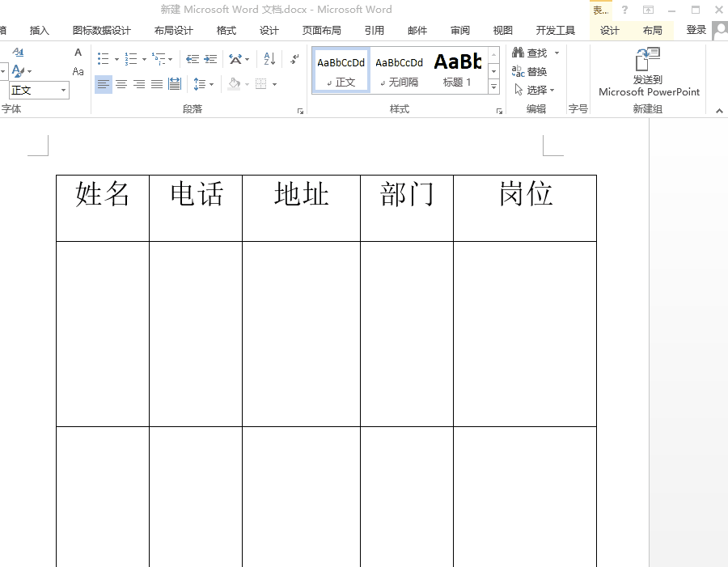
Task: Open the 页面布局 ribbon tab
Action: [x=323, y=28]
